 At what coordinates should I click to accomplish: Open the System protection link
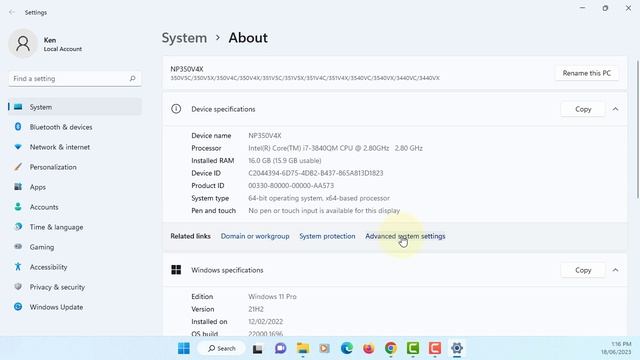point(327,236)
